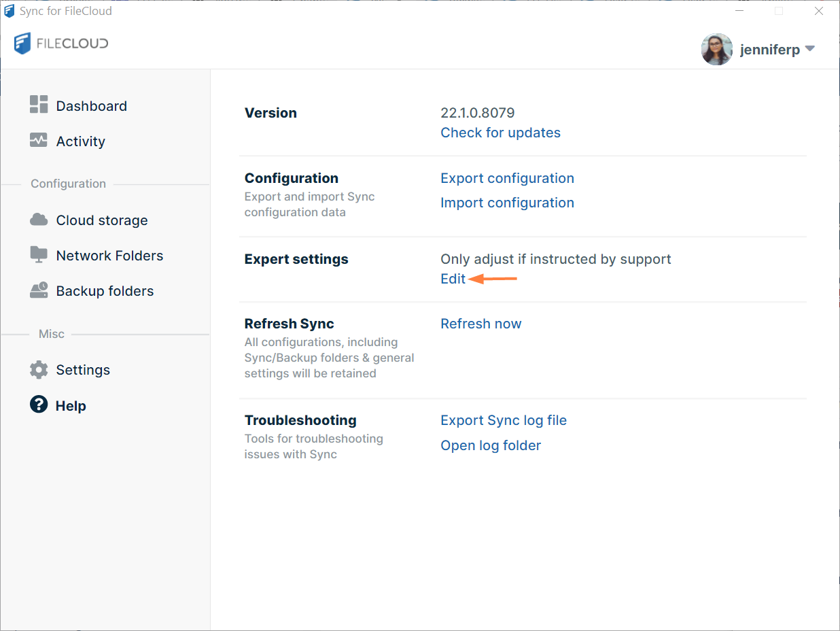
Task: Click the FileCloud logo in header
Action: 61,44
